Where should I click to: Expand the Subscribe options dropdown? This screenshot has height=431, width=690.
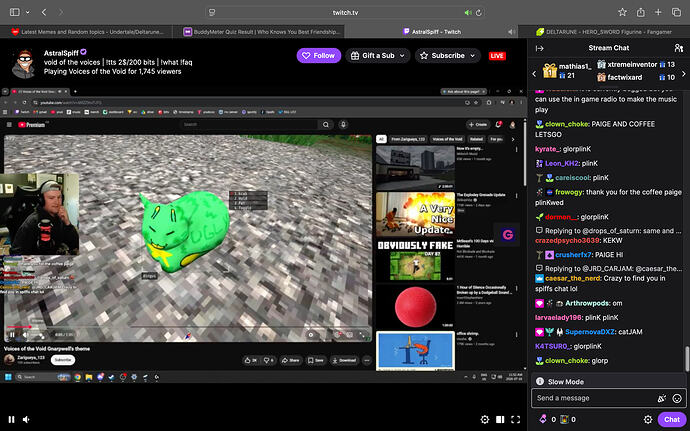(473, 56)
